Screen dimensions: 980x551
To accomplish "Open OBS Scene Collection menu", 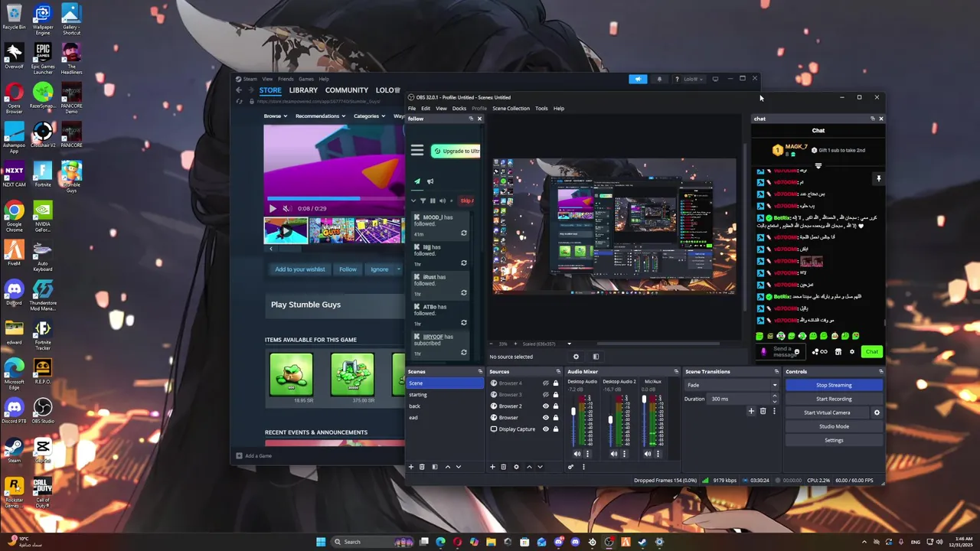I will coord(511,109).
